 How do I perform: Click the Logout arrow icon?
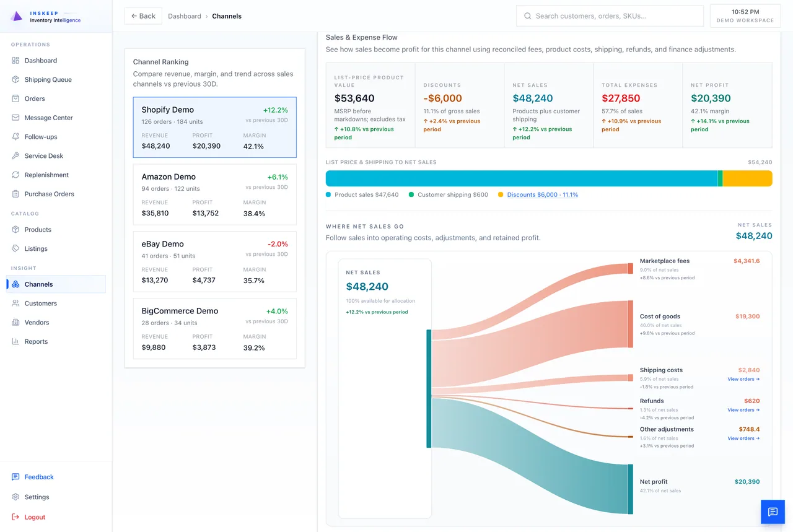point(15,517)
